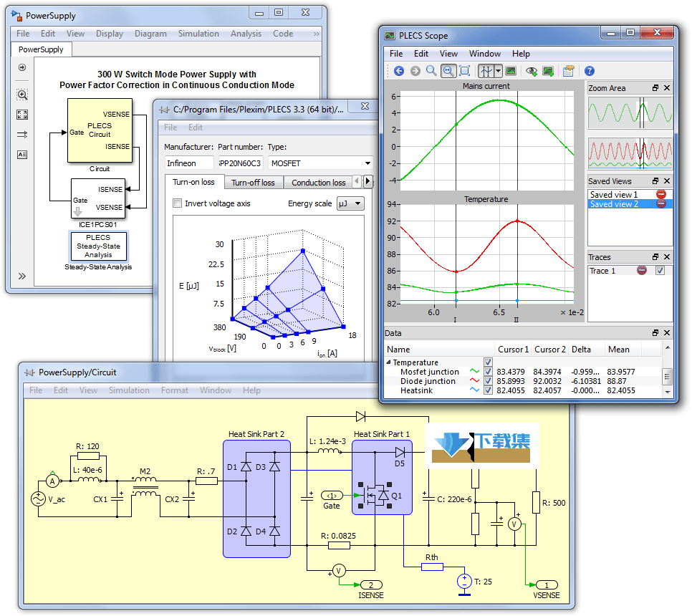Toggle the horizontal zoom tool in Scope
Viewport: 692px width, 616px height.
click(448, 71)
